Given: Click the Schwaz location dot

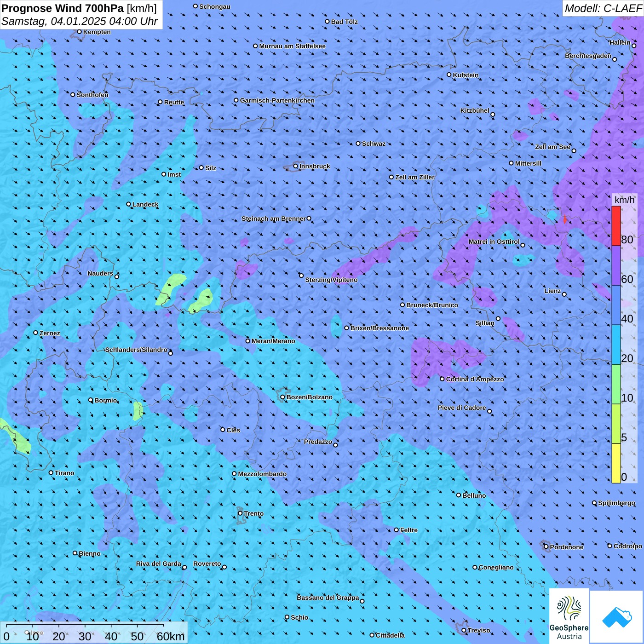Looking at the screenshot, I should [358, 144].
